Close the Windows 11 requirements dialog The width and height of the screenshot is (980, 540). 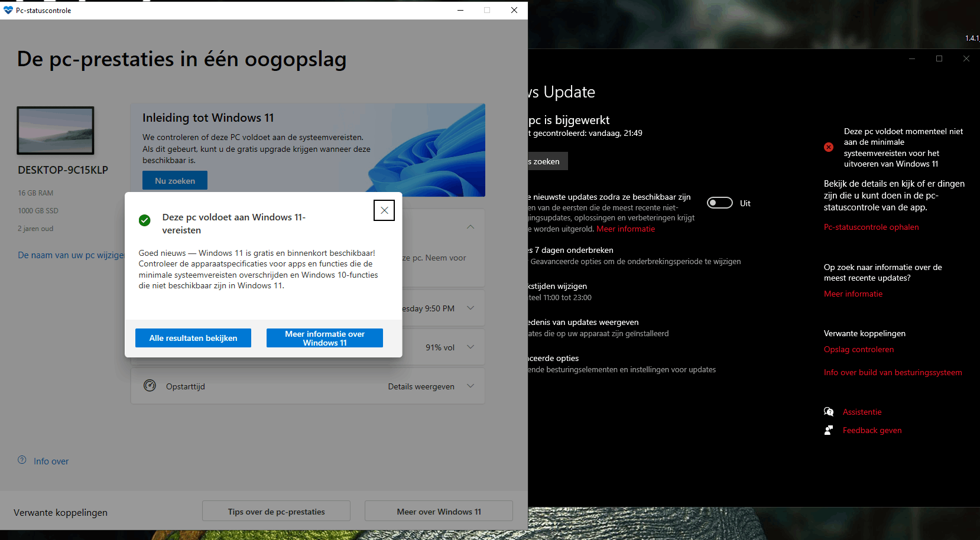click(384, 210)
